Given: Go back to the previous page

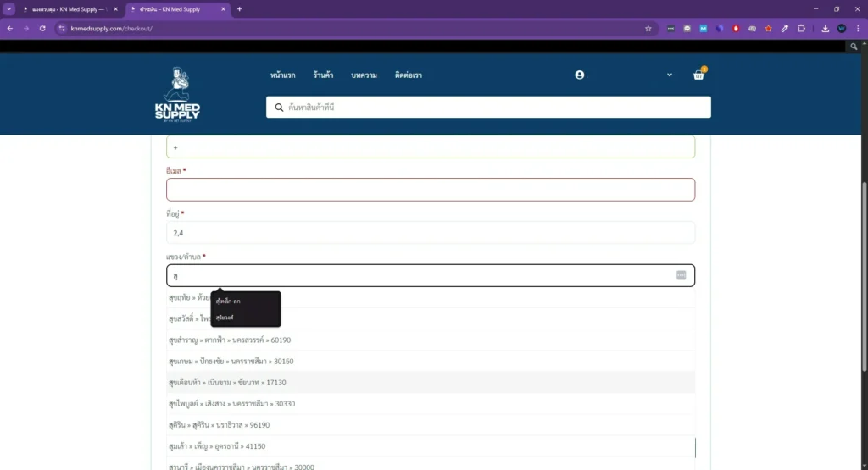Looking at the screenshot, I should point(10,28).
